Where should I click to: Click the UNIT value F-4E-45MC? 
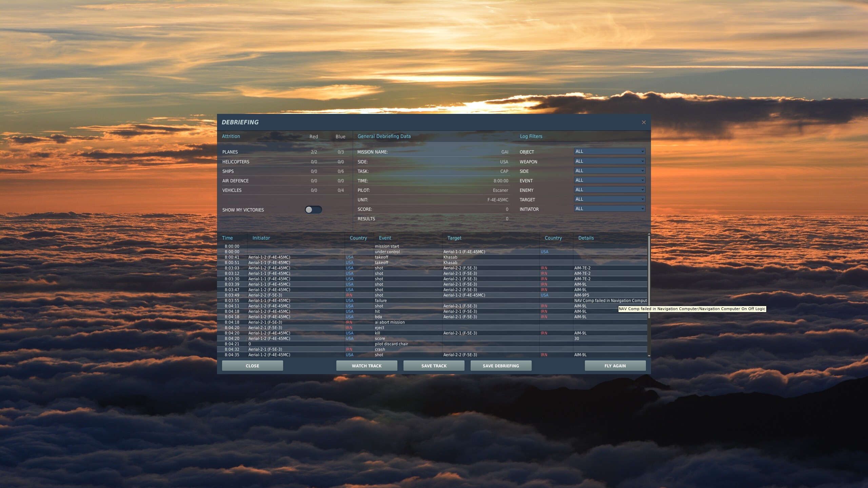click(498, 200)
